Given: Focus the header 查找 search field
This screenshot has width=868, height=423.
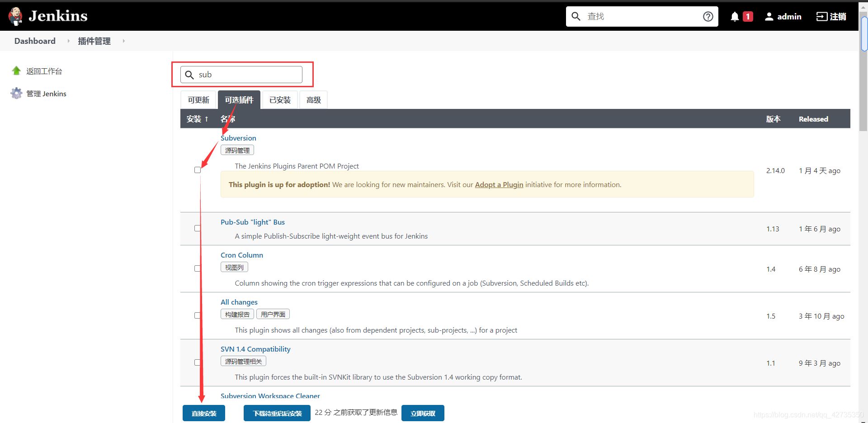Looking at the screenshot, I should point(642,16).
